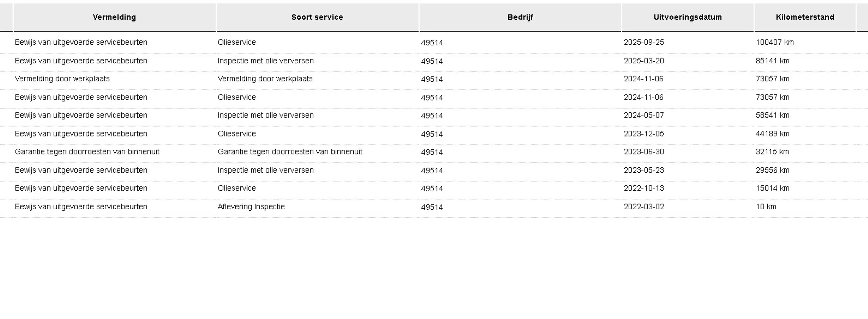Click the date 2023-06-30
The image size is (868, 319).
point(644,152)
